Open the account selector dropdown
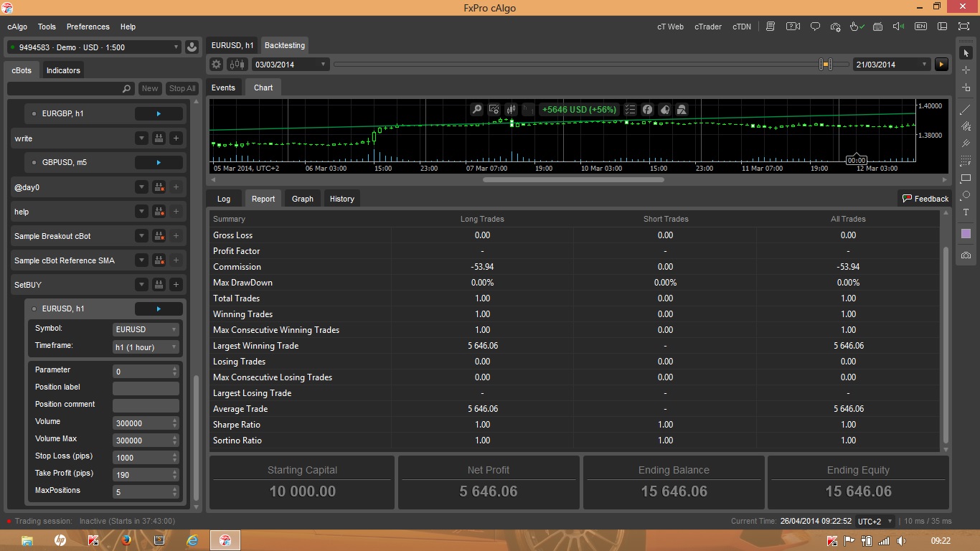This screenshot has height=551, width=980. pyautogui.click(x=93, y=47)
